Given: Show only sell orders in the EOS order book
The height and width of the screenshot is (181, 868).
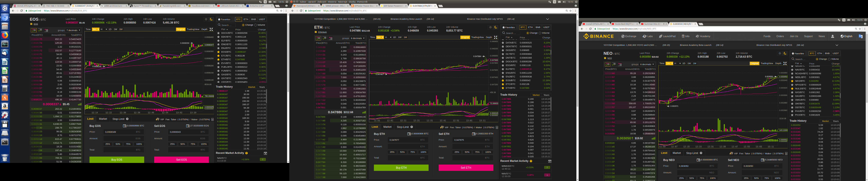Looking at the screenshot, I should [x=46, y=30].
